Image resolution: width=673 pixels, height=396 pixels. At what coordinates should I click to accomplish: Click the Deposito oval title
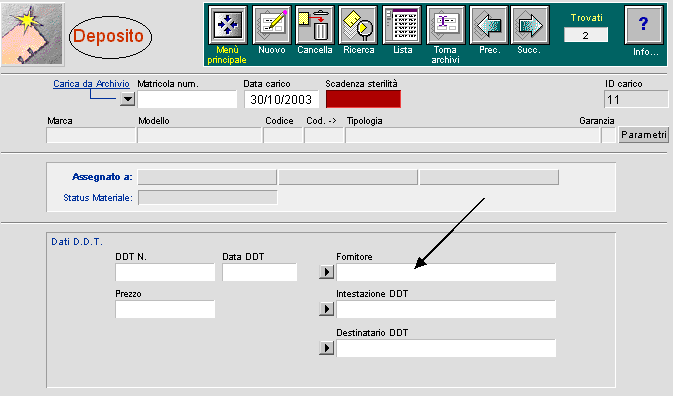pos(110,37)
